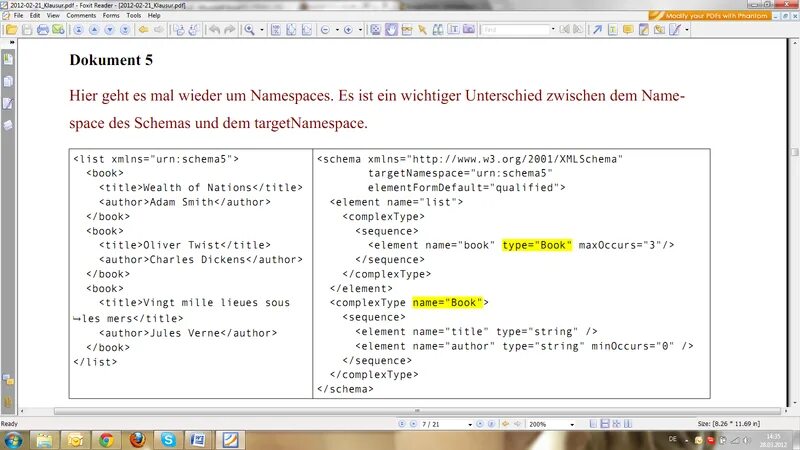800x450 pixels.
Task: Zoom out with the minus icon
Action: [325, 30]
